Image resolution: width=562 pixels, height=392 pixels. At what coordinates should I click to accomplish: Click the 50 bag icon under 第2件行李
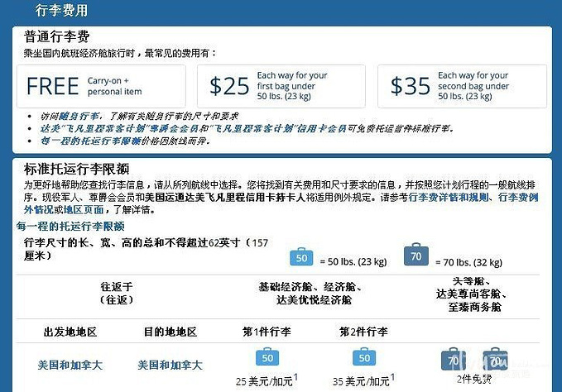point(364,357)
